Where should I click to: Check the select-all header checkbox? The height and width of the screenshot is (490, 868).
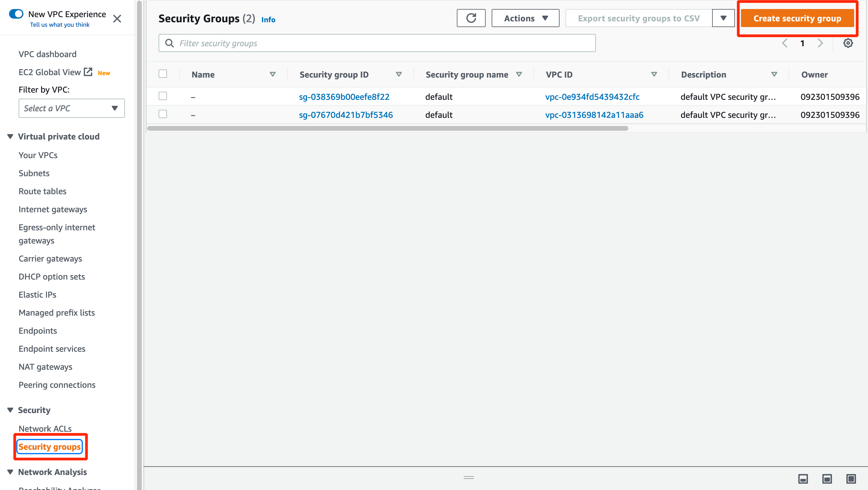pyautogui.click(x=163, y=74)
